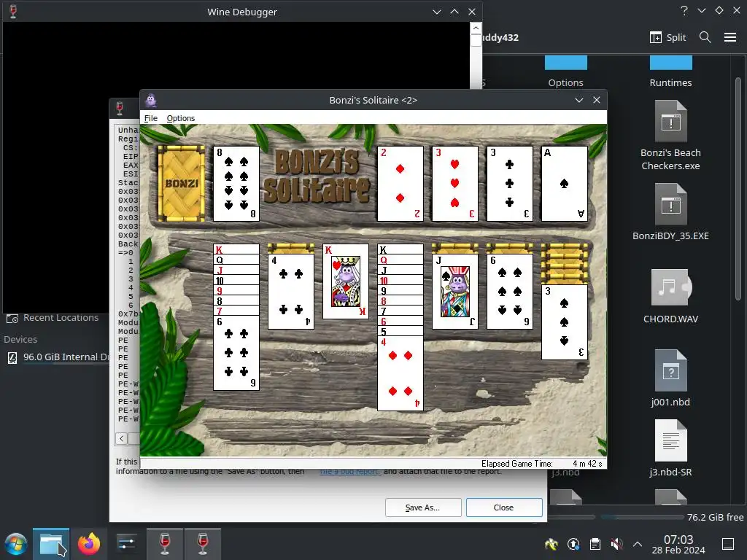Follow the 'file a bug report' link
747x560 pixels.
coord(351,472)
